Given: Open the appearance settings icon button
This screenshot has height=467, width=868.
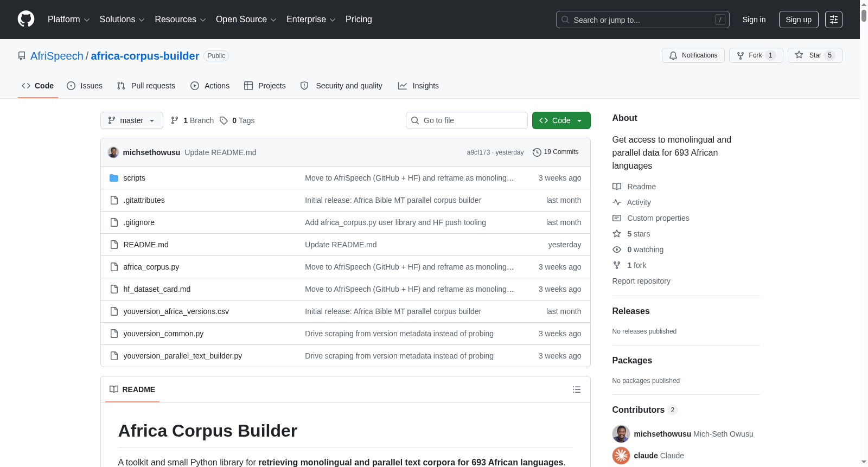Looking at the screenshot, I should click(x=834, y=20).
